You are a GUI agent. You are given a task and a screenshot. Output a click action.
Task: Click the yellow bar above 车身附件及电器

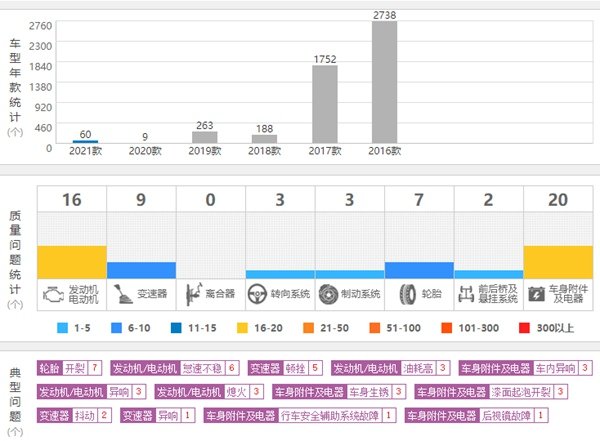pos(558,262)
